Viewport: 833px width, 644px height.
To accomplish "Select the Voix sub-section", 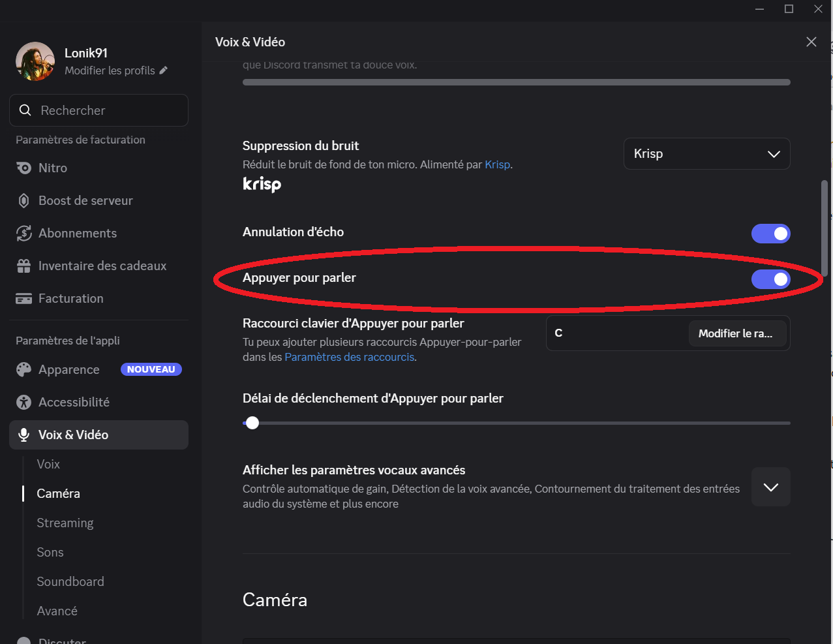I will [48, 464].
